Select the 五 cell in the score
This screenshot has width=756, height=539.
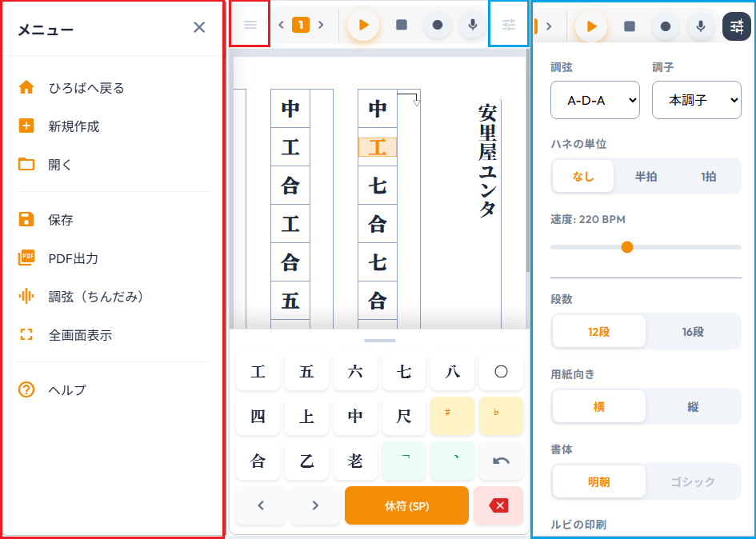290,301
